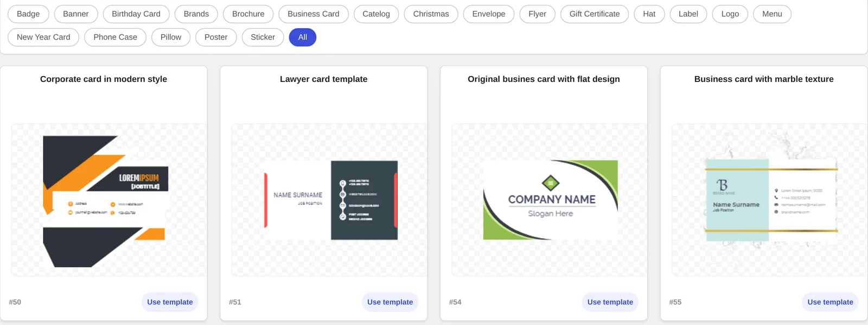Filter by Menu templates
Image resolution: width=868 pixels, height=325 pixels.
(772, 14)
